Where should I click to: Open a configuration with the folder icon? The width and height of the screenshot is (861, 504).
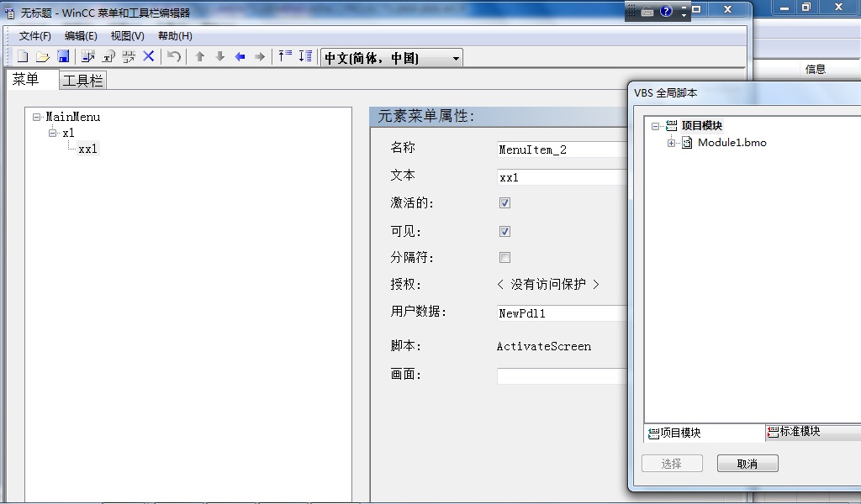click(43, 56)
